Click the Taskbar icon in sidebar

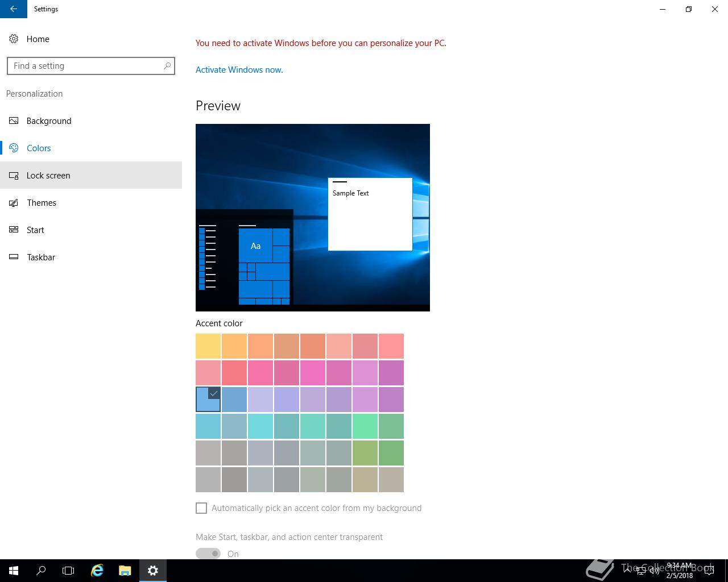[x=14, y=257]
